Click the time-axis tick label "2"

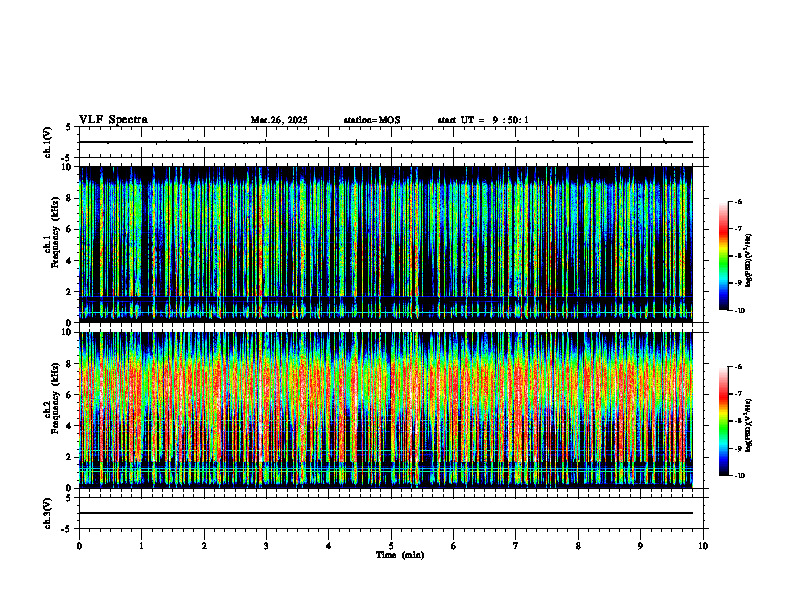tap(204, 546)
